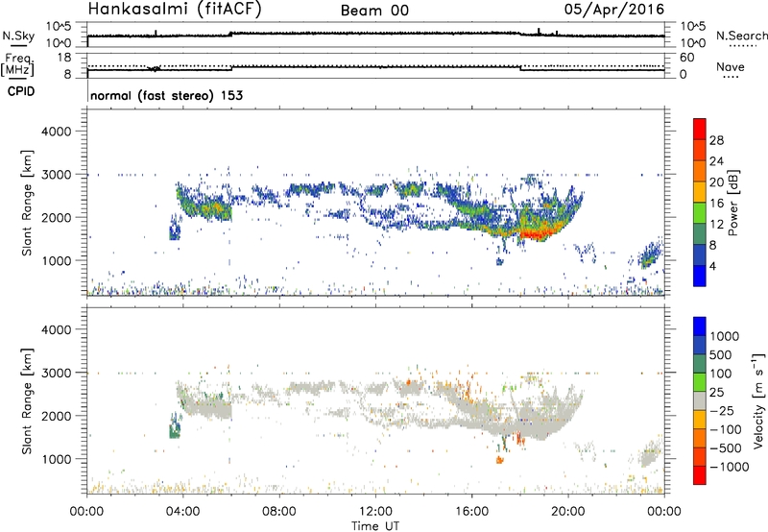
Task: Click the red bottom Velocity colorbar segment
Action: (x=700, y=475)
